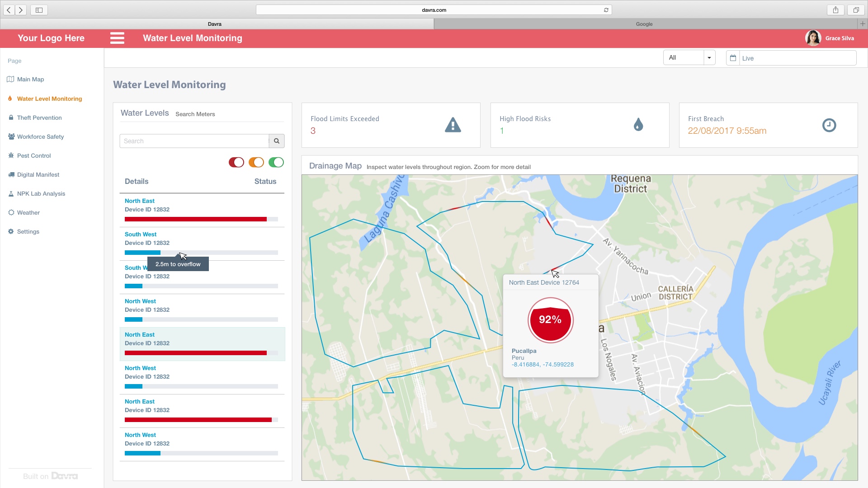This screenshot has width=868, height=488.
Task: Click the last North West level bar
Action: (201, 453)
